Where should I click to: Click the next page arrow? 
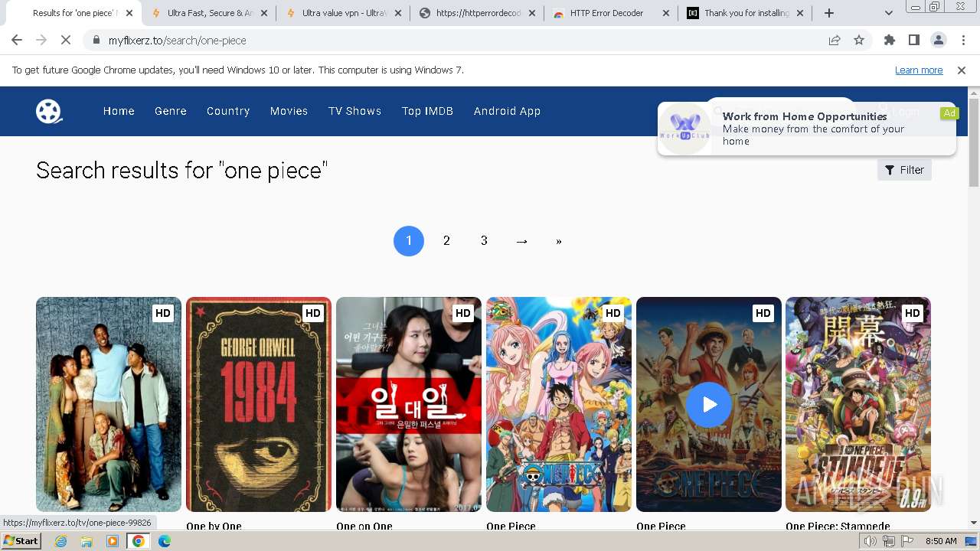(521, 241)
